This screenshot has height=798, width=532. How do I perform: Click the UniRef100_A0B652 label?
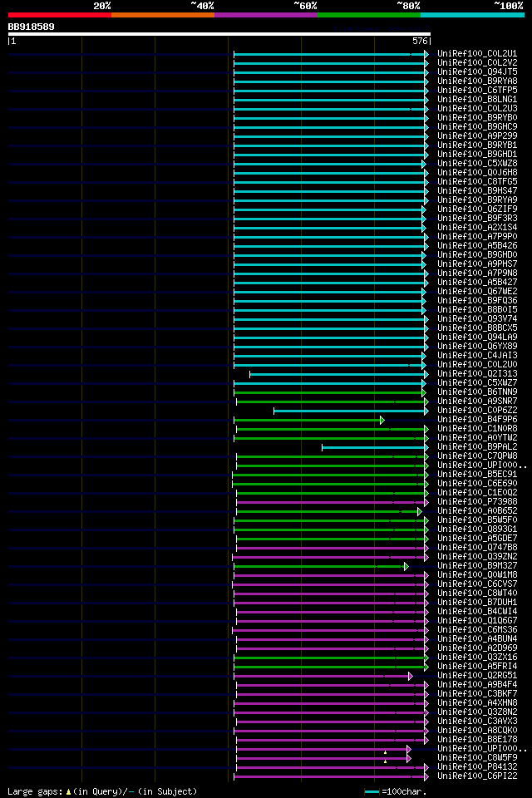477,511
